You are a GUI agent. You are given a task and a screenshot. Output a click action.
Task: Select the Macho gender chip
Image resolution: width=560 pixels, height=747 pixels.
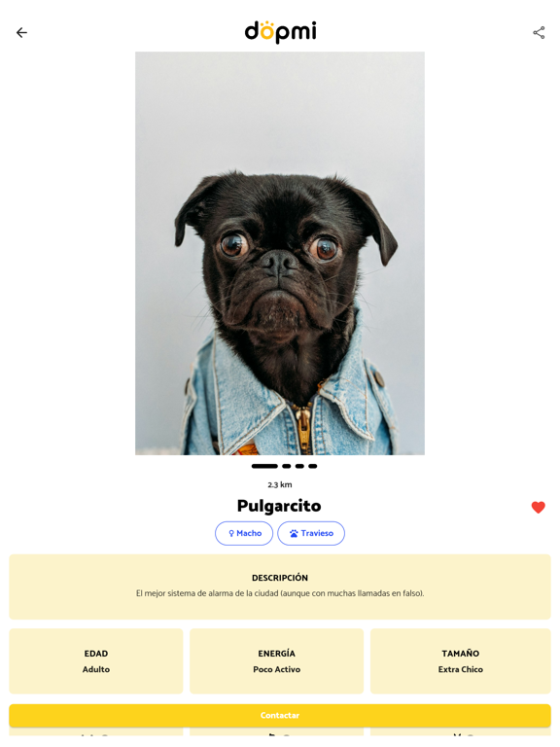[244, 533]
